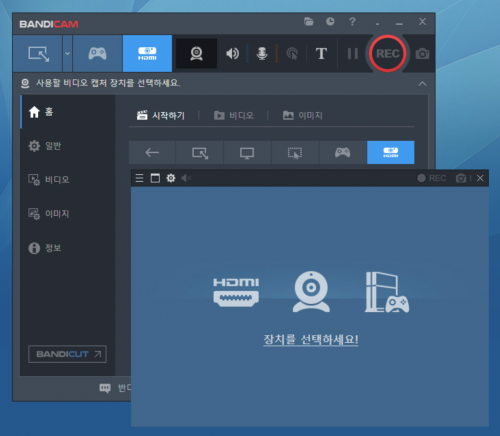This screenshot has height=436, width=500.
Task: Collapse the device message bar with the chevron
Action: point(422,83)
